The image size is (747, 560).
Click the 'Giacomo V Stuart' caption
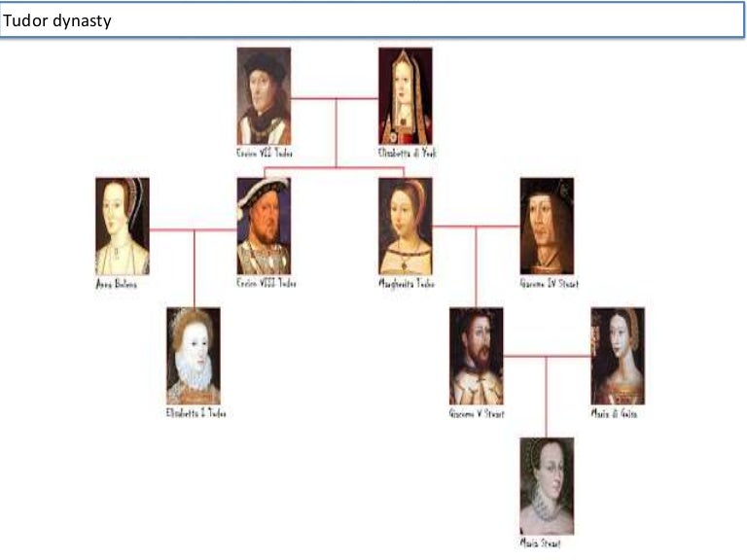[477, 413]
